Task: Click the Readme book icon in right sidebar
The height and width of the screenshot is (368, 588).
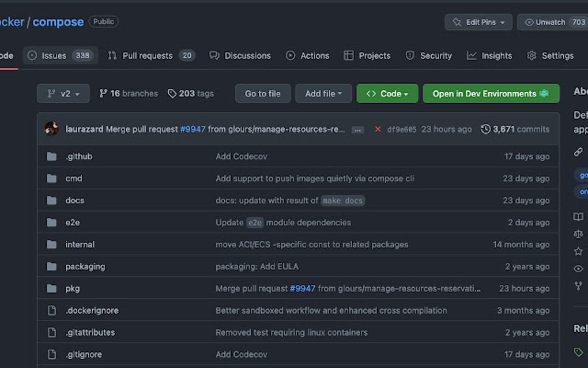Action: pyautogui.click(x=578, y=216)
